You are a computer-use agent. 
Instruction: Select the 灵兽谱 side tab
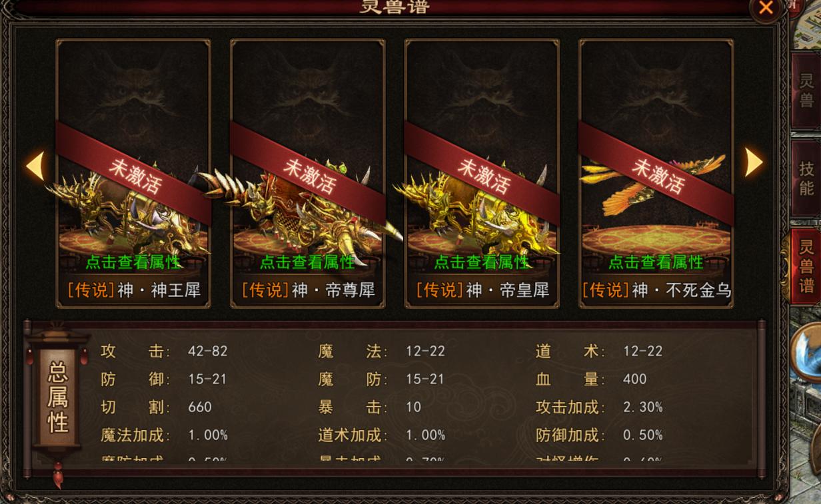point(806,266)
